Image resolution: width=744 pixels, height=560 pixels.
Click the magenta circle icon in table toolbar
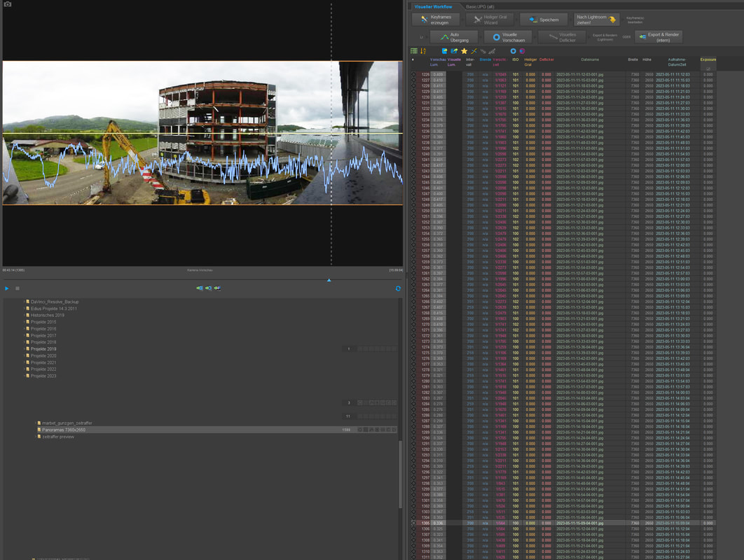click(x=522, y=51)
